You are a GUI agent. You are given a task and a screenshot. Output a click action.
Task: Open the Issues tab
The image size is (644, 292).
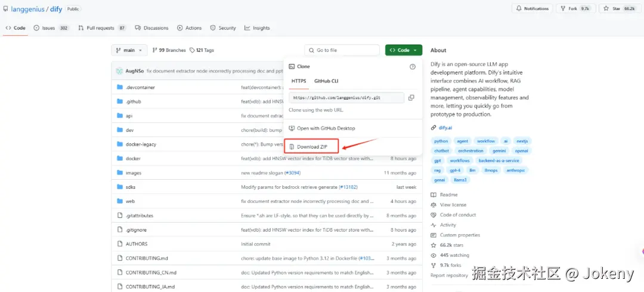51,28
